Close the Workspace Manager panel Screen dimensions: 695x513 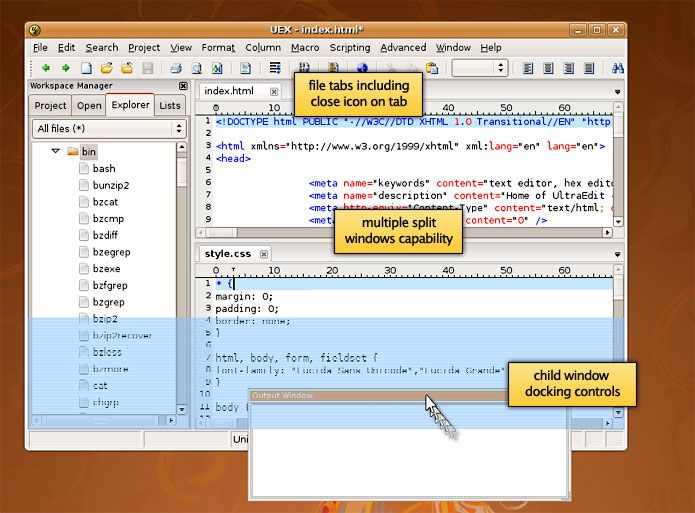tap(183, 86)
